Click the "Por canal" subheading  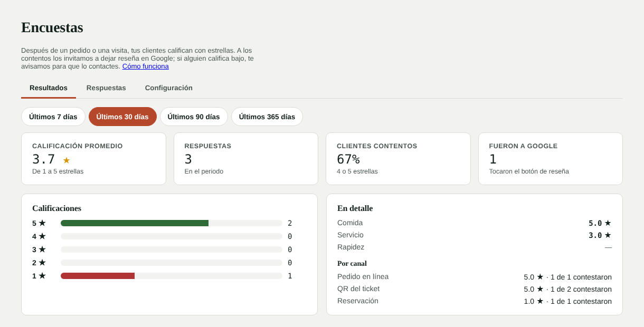click(x=352, y=263)
